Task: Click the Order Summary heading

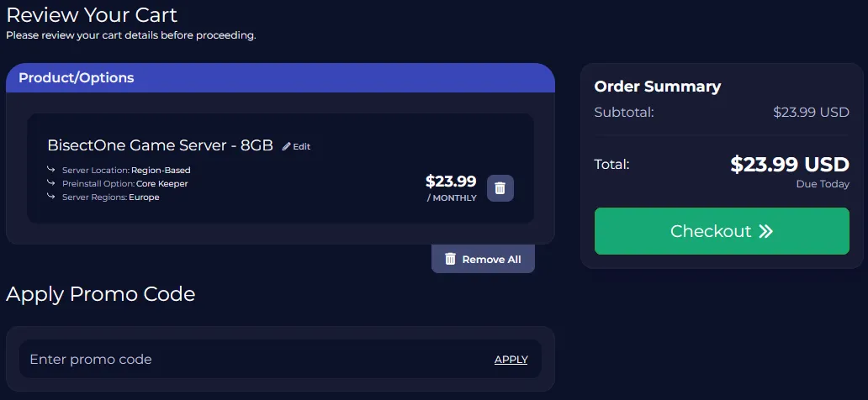Action: (657, 87)
